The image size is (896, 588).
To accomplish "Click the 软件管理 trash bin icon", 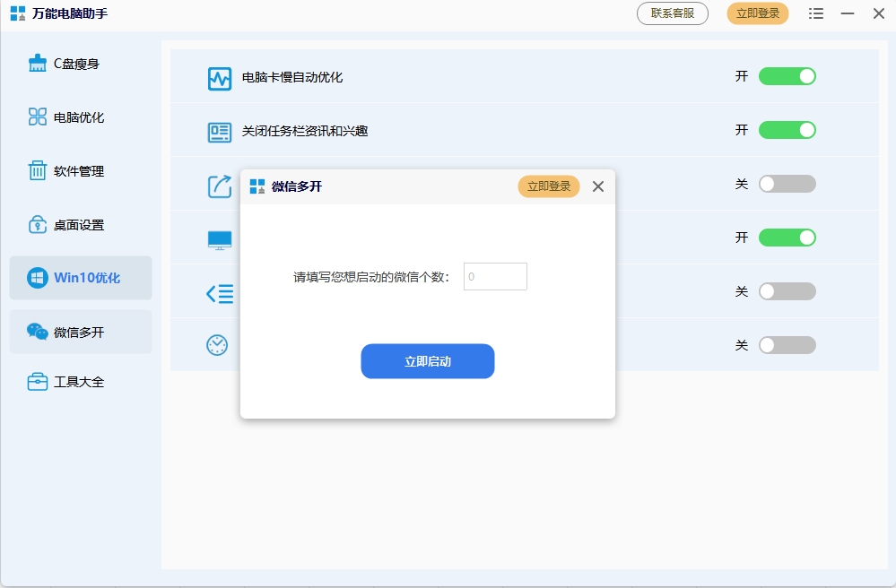I will tap(37, 171).
